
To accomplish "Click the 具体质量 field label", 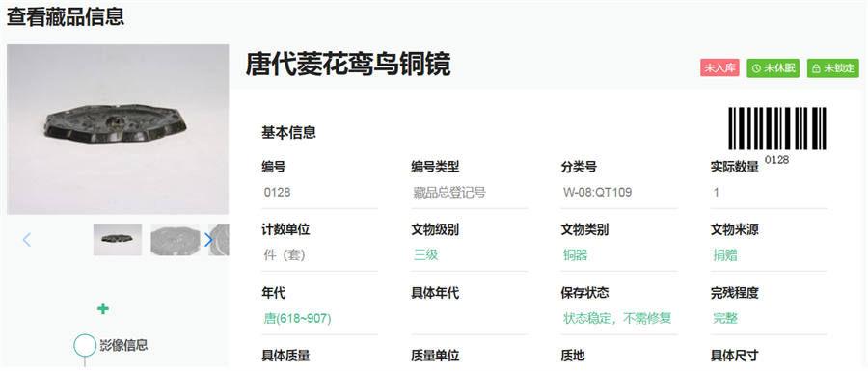I will (x=285, y=356).
